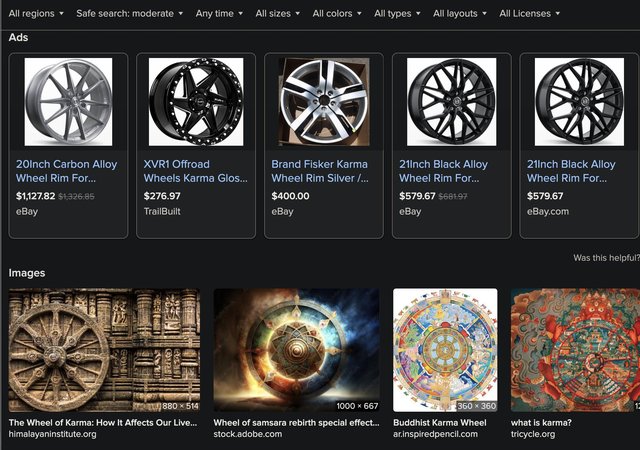Click the ar.inspiredpencil.com source

[435, 434]
